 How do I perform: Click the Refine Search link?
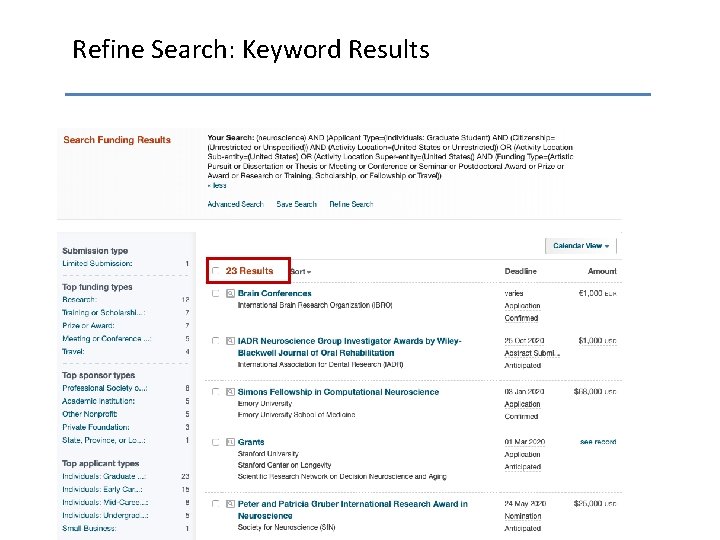(351, 204)
